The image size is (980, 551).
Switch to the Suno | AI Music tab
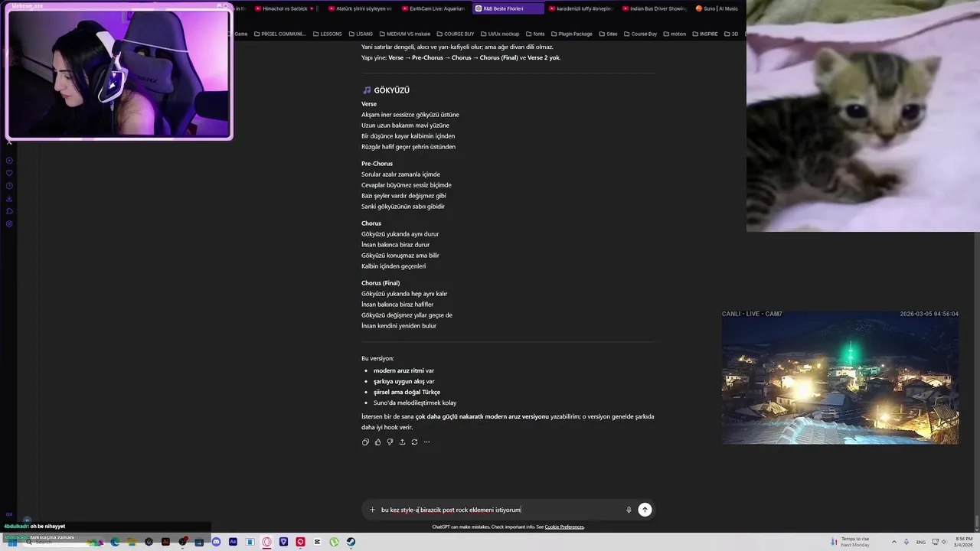[x=717, y=8]
